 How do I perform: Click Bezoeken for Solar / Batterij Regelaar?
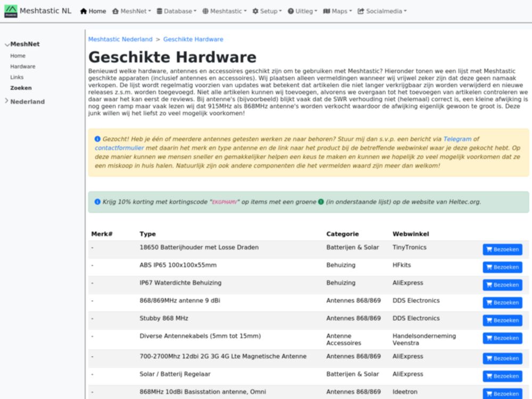click(x=503, y=376)
